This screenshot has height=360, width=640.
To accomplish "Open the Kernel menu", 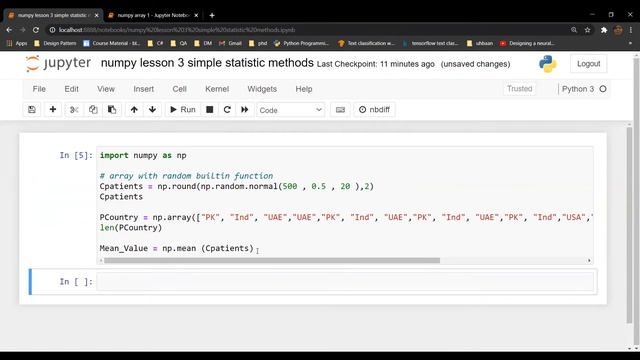I will click(217, 89).
